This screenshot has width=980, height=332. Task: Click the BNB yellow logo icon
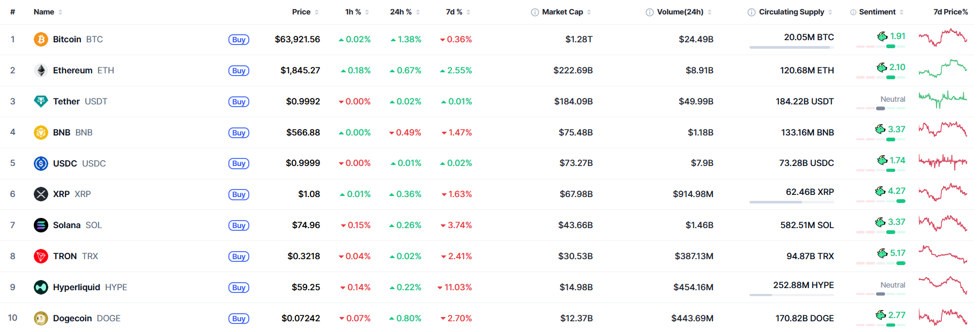(x=41, y=132)
